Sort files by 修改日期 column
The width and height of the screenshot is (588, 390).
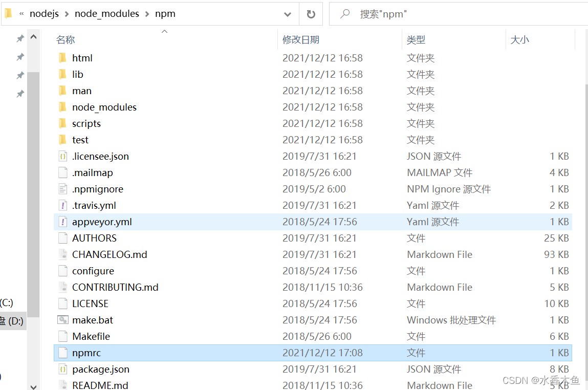click(x=301, y=40)
